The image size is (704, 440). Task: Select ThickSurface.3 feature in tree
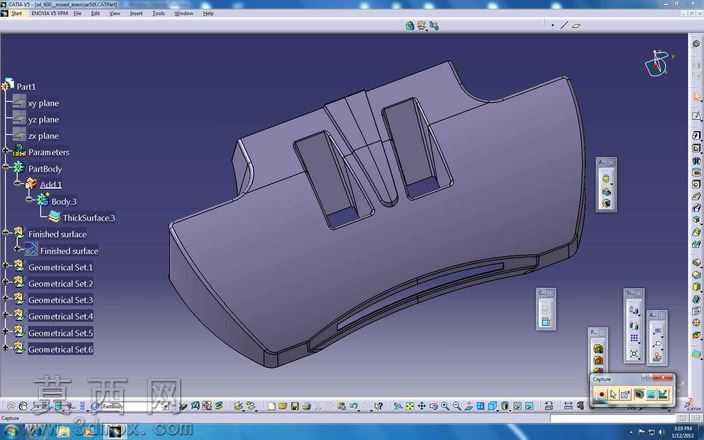tap(89, 218)
